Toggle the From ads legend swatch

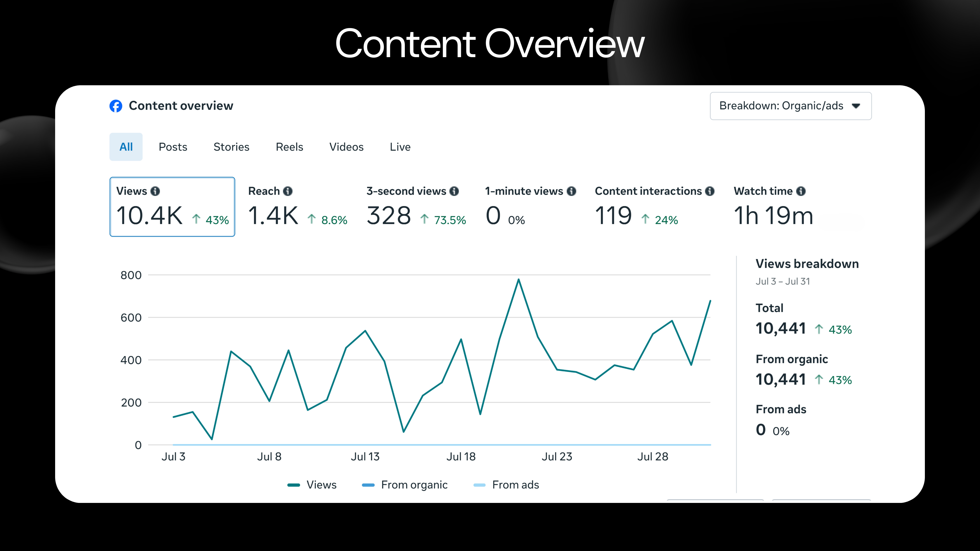(x=479, y=485)
